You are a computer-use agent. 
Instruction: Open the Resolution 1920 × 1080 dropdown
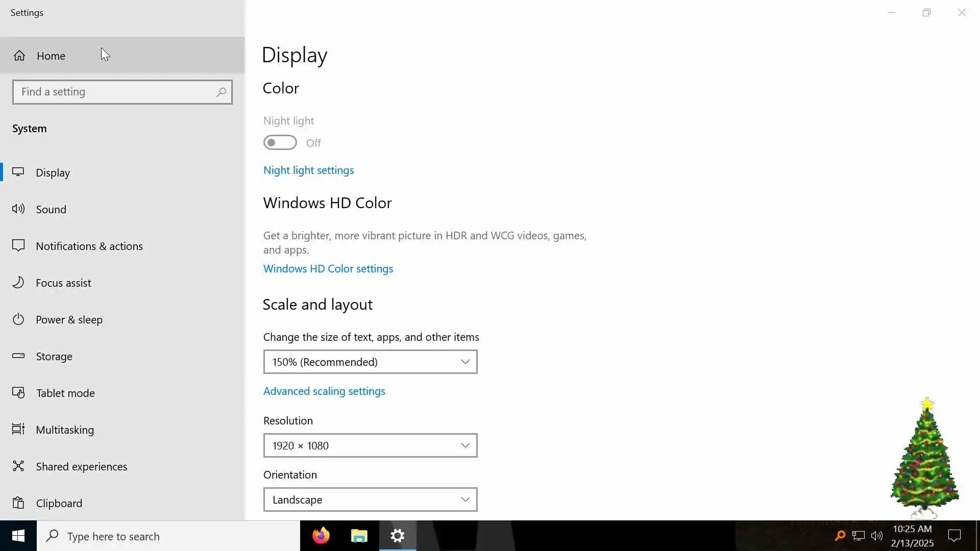click(370, 445)
